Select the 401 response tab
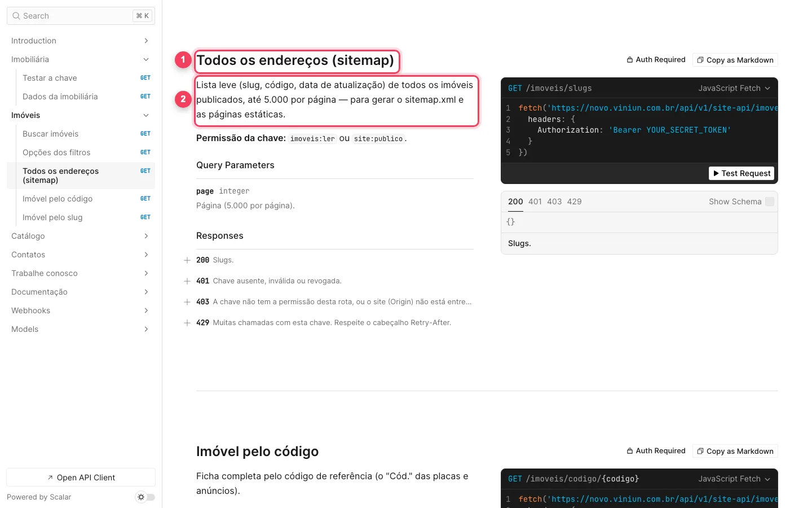This screenshot has height=508, width=812. click(x=535, y=202)
